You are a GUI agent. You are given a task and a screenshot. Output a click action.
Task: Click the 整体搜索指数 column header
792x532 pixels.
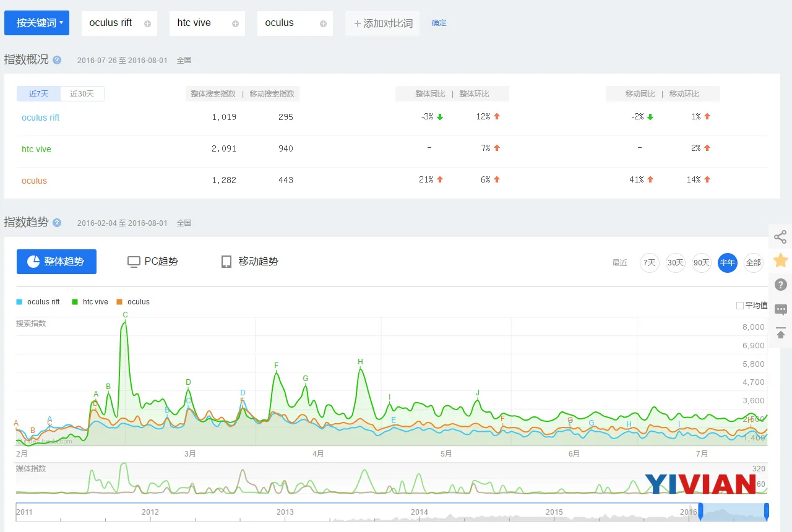pos(213,94)
